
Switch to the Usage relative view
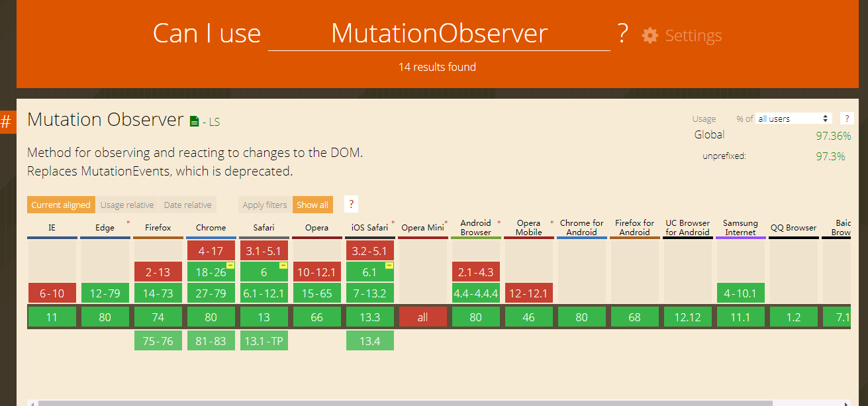click(127, 205)
